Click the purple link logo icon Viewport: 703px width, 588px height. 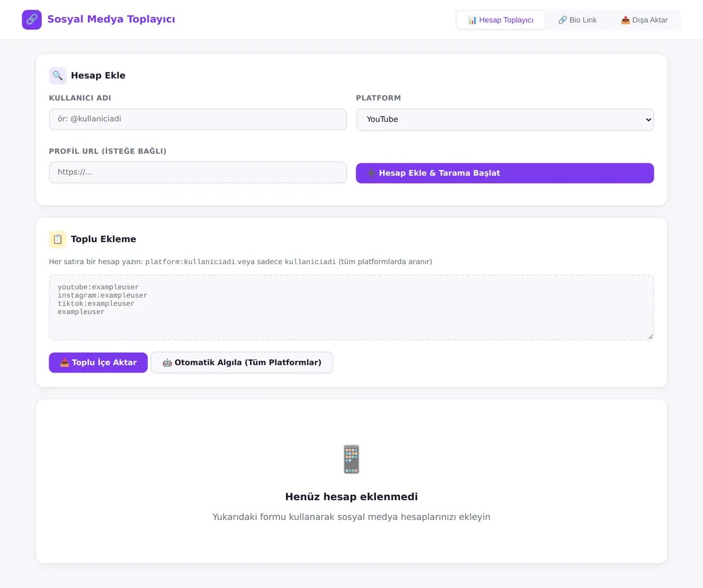(x=32, y=20)
